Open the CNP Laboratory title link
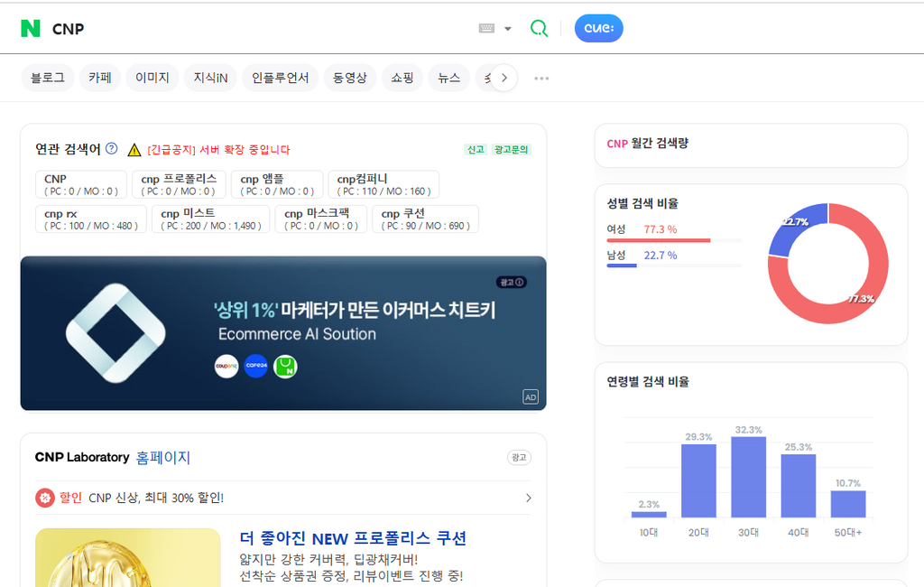 pos(82,457)
